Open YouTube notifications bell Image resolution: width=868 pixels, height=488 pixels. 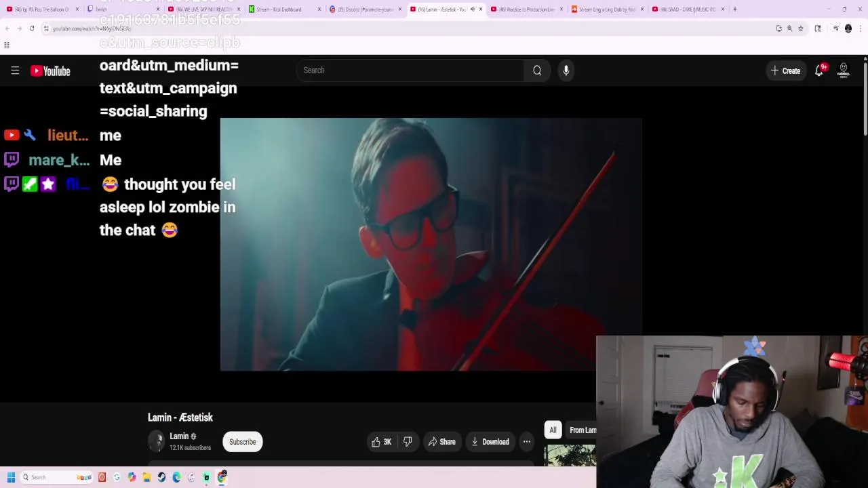click(x=819, y=70)
